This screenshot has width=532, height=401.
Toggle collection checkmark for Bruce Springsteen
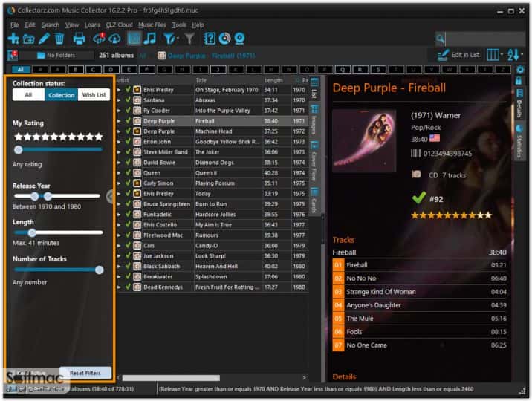[x=128, y=203]
